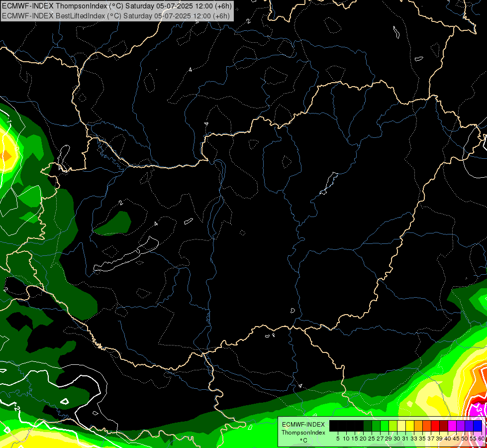
Task: Select the pale yellow 30–31 legend swatch
Action: [x=401, y=426]
